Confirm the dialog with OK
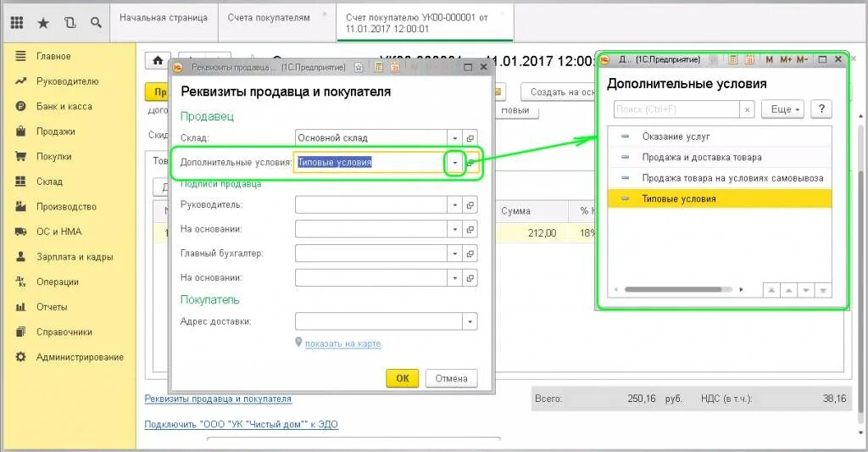This screenshot has height=452, width=868. tap(403, 378)
